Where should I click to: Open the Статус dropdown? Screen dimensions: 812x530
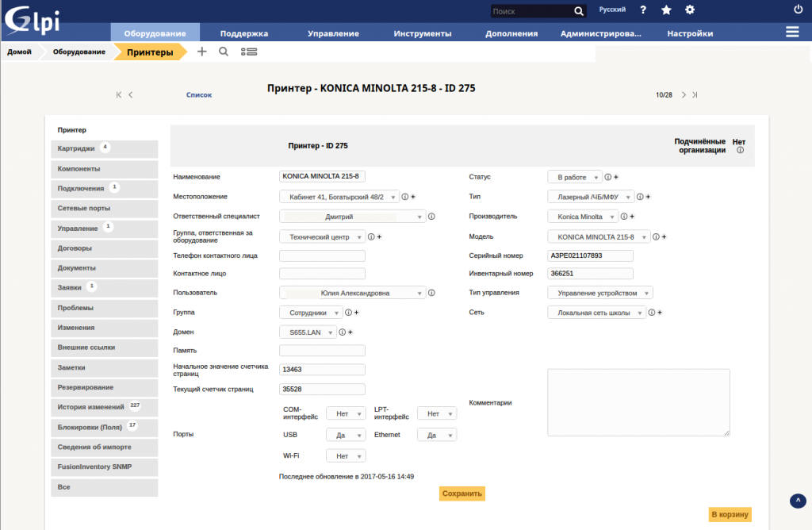pos(575,177)
